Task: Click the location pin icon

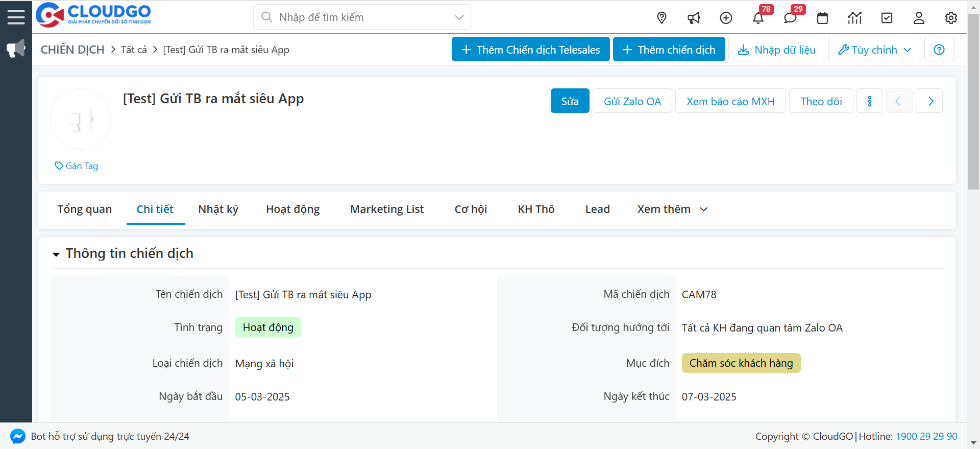Action: (661, 18)
